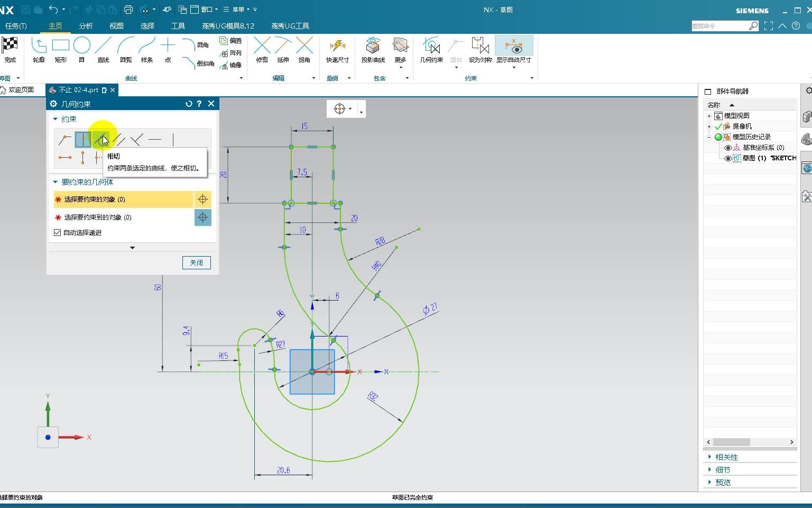Select the 点 point tool

(x=168, y=50)
